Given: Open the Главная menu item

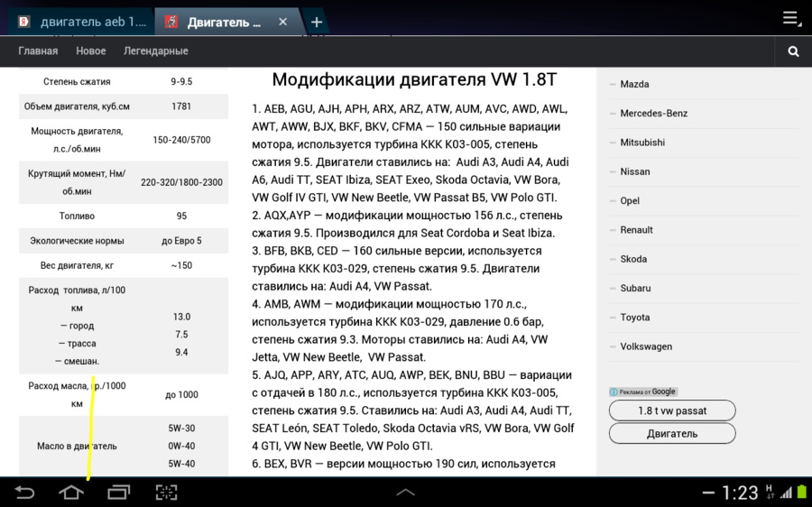Looking at the screenshot, I should (38, 51).
